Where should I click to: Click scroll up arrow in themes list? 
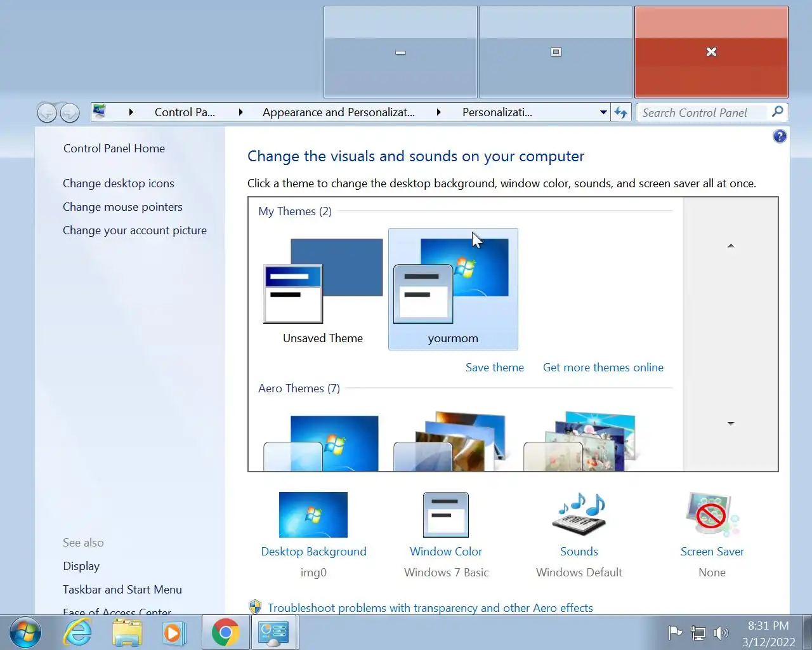tap(731, 246)
